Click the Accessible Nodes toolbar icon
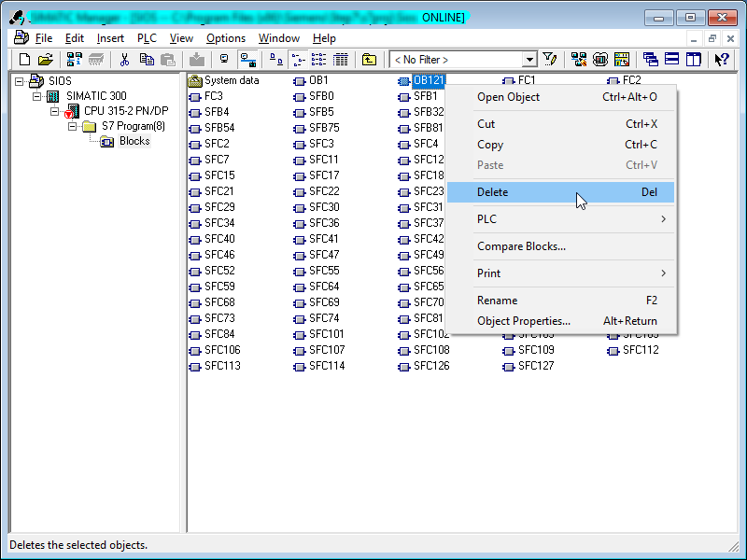 (x=74, y=59)
